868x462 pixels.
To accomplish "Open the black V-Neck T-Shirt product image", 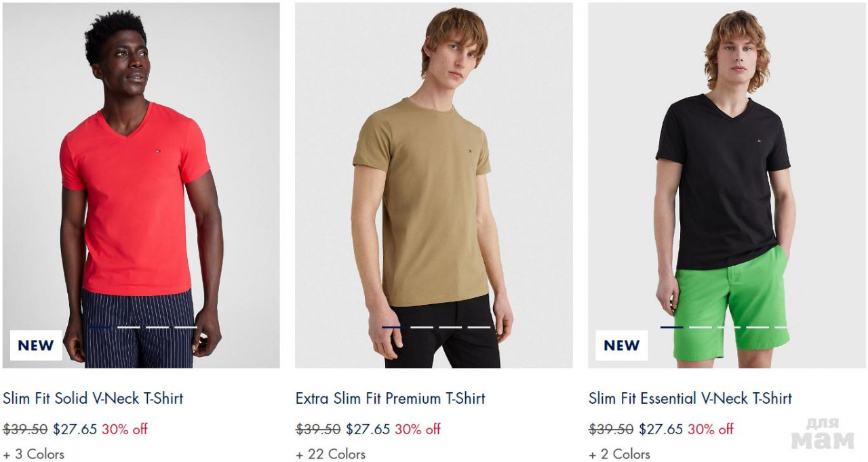I will [x=727, y=185].
